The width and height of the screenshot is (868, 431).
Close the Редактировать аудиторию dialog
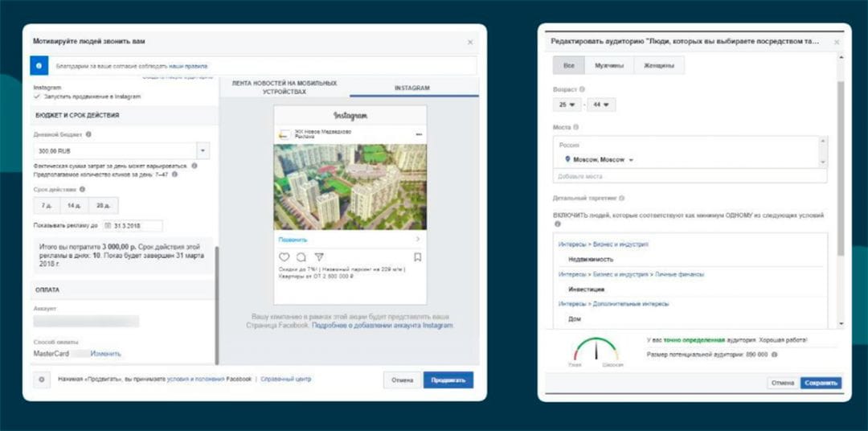[x=837, y=42]
